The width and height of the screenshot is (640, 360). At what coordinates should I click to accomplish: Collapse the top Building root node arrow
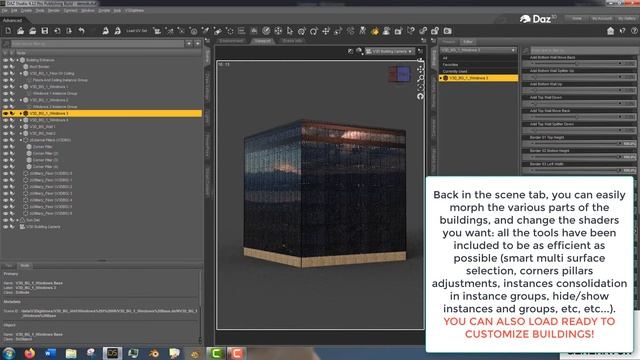18,60
